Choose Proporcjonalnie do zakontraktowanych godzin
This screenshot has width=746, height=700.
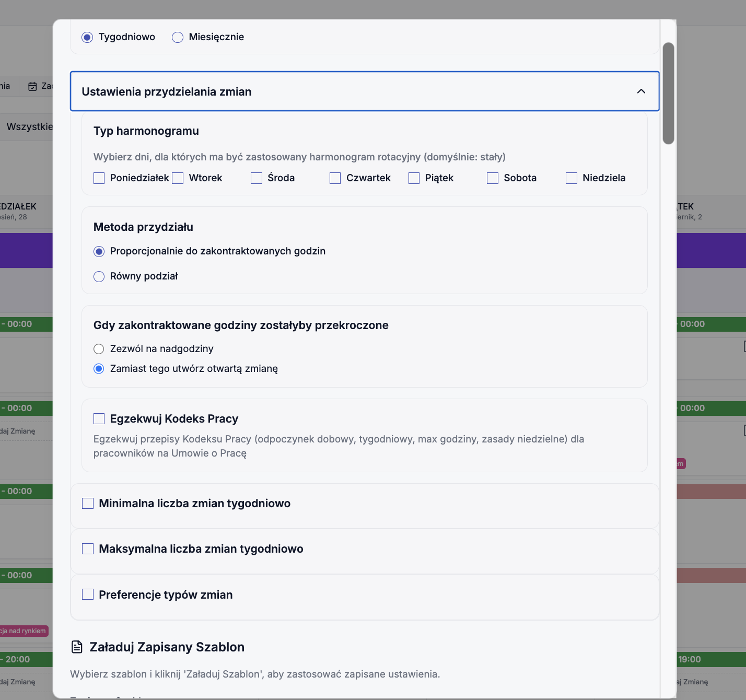(x=99, y=251)
